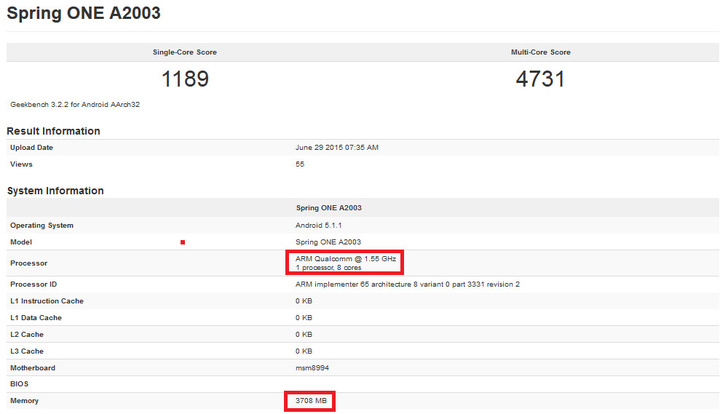
Task: Click the Result Information heading
Action: click(53, 131)
